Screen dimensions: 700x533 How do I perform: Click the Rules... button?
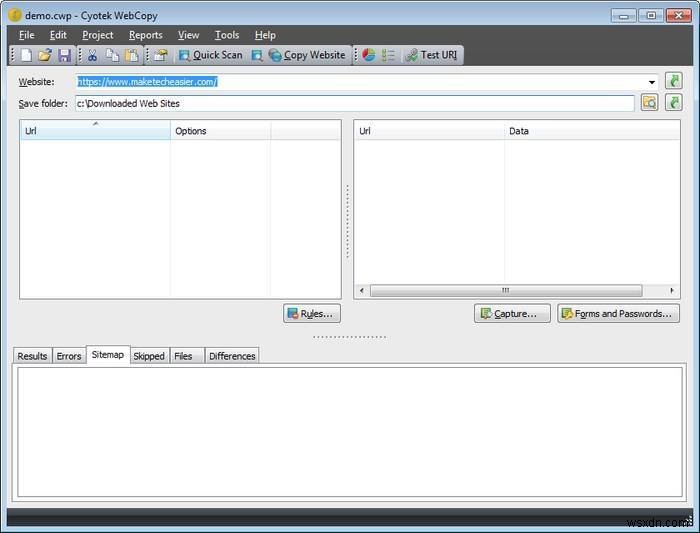pyautogui.click(x=312, y=313)
